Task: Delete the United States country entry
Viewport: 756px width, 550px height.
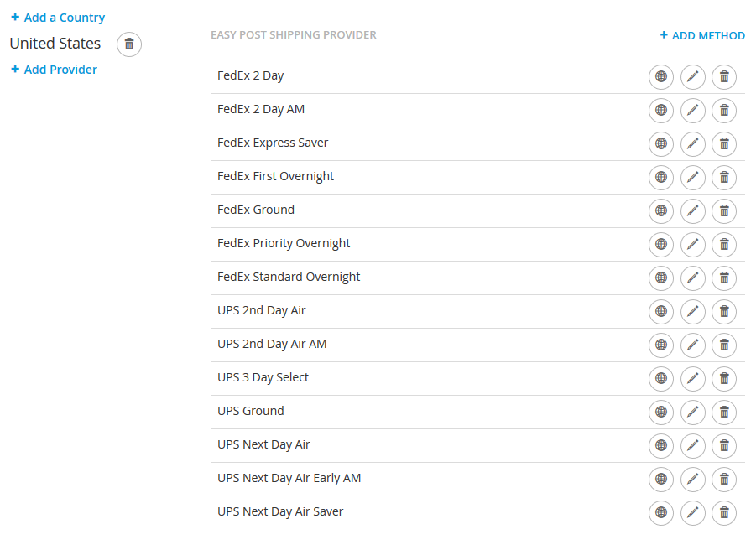Action: (129, 44)
